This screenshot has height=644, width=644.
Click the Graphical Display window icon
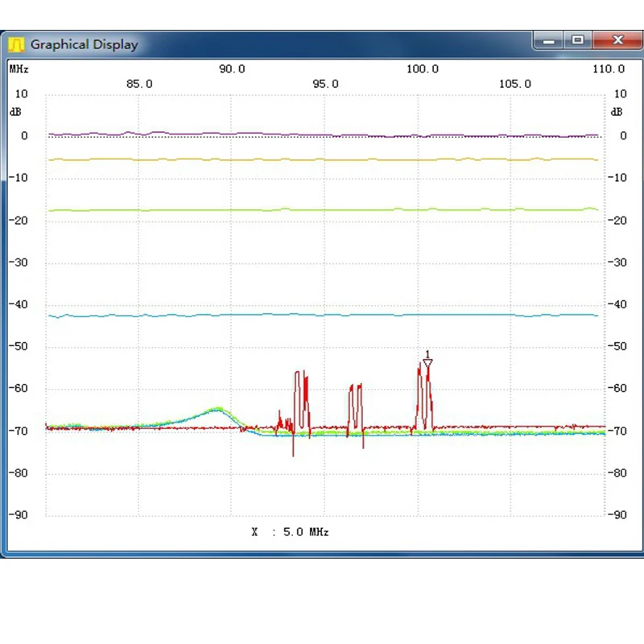16,44
